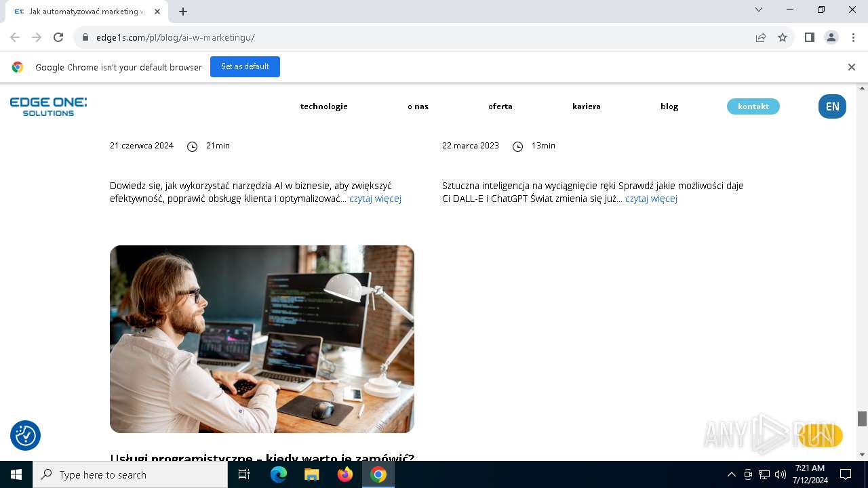Click the browser forward arrow
Screen dimensions: 868x488
tap(37, 37)
